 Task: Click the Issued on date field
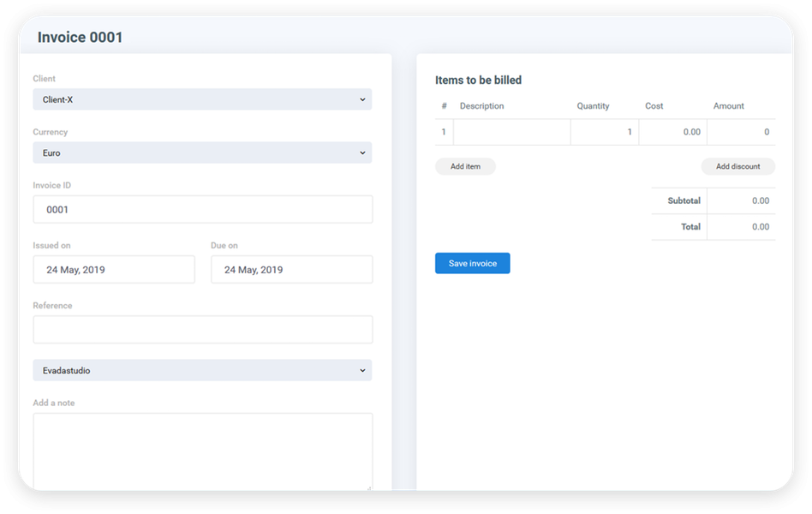pyautogui.click(x=114, y=269)
